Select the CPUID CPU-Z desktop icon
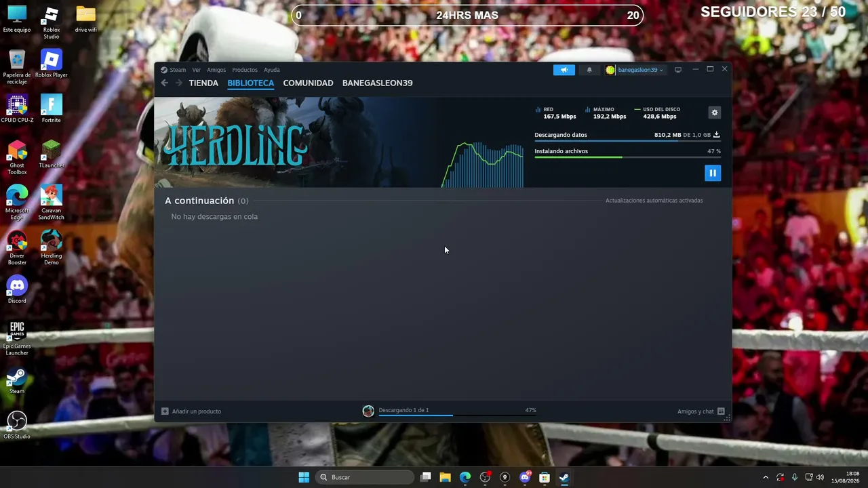This screenshot has width=868, height=488. (17, 109)
